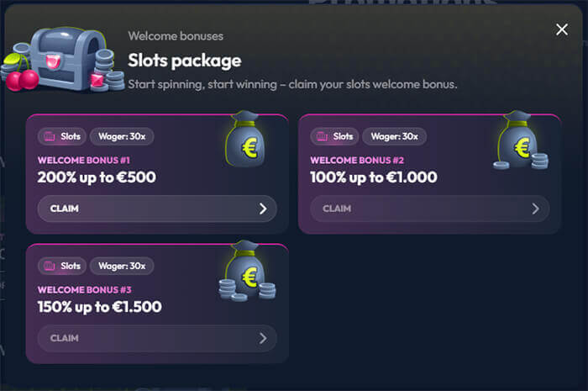This screenshot has width=588, height=391.
Task: Click Wager: 30x badge on Welcome Bonus #3
Action: pyautogui.click(x=122, y=267)
